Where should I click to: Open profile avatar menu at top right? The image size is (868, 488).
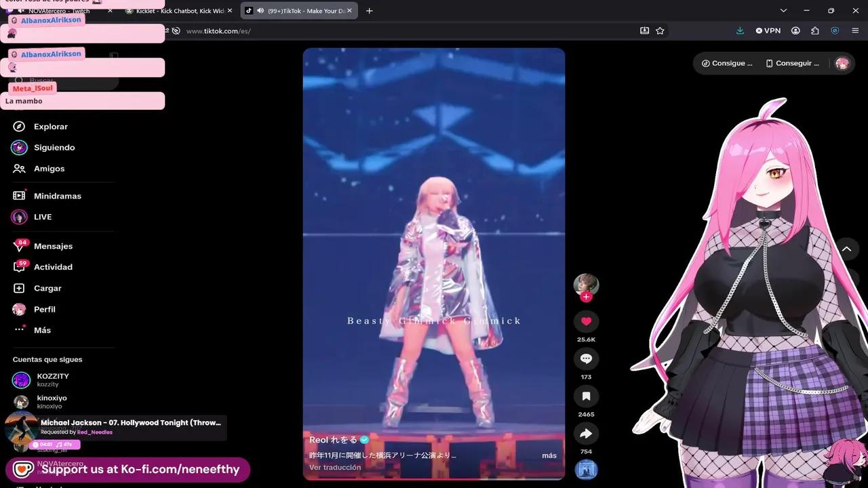(x=842, y=63)
